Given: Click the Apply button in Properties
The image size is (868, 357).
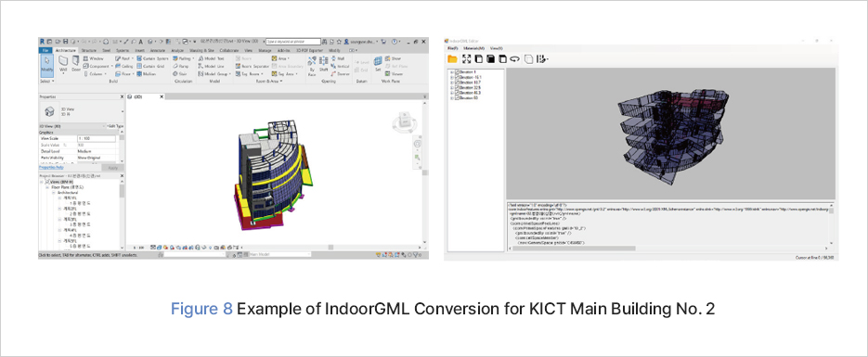Looking at the screenshot, I should coord(112,168).
